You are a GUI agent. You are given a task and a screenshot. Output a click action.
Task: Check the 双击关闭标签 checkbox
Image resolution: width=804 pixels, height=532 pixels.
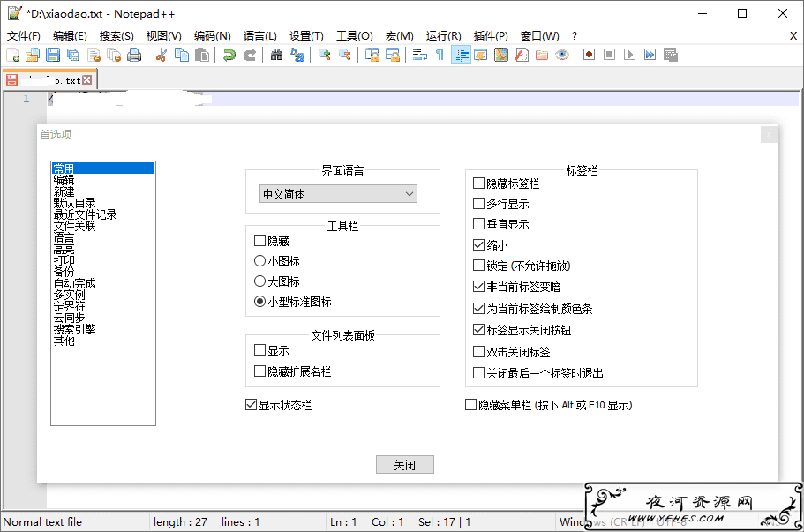click(478, 352)
